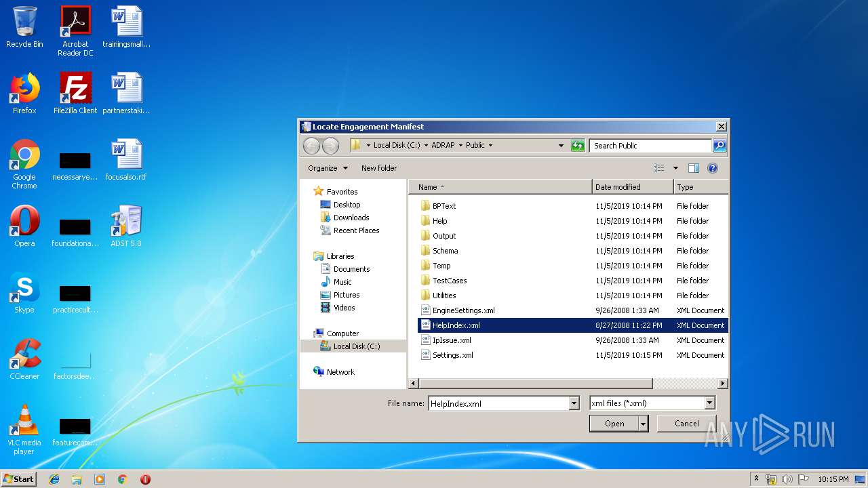The height and width of the screenshot is (488, 868).
Task: Select Pictures under Libraries
Action: point(347,295)
